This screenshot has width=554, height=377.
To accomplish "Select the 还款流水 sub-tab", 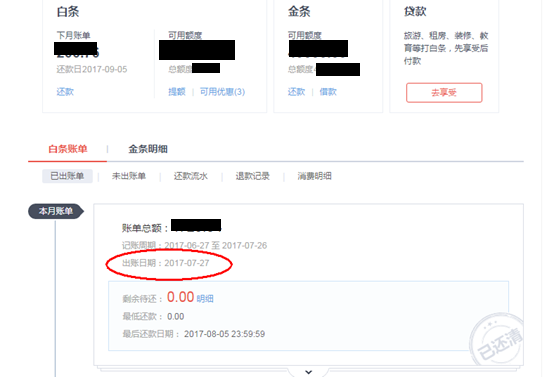I will click(191, 176).
